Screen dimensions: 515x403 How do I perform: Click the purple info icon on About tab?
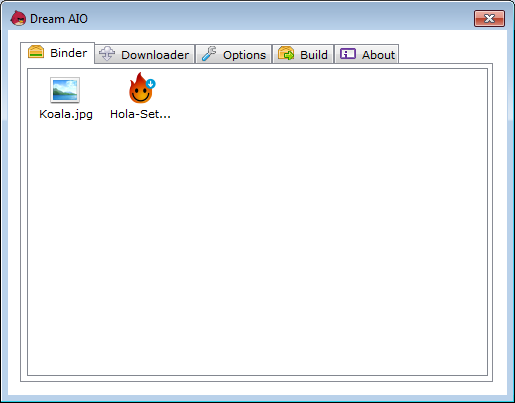click(348, 54)
